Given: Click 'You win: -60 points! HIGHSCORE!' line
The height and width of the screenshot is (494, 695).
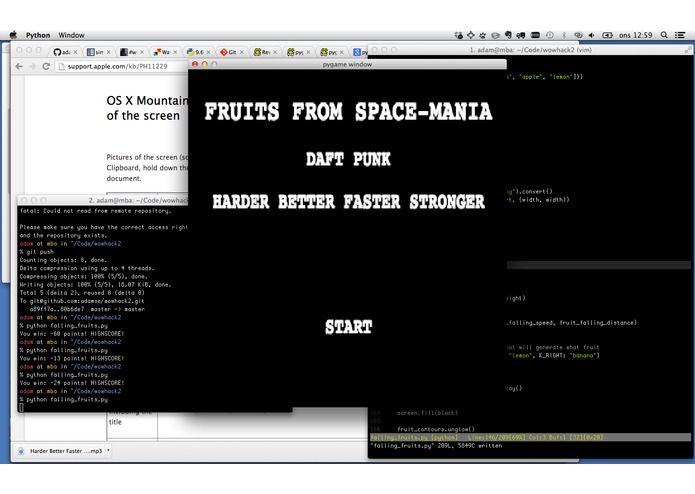Looking at the screenshot, I should [x=72, y=334].
